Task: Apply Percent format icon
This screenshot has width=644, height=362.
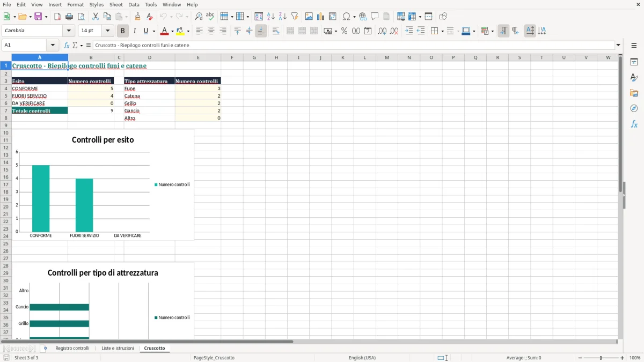Action: pos(344,31)
